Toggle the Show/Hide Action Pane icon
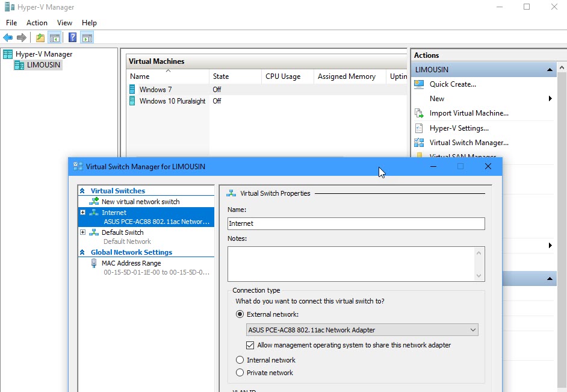Viewport: 567px width, 392px height. pos(87,38)
